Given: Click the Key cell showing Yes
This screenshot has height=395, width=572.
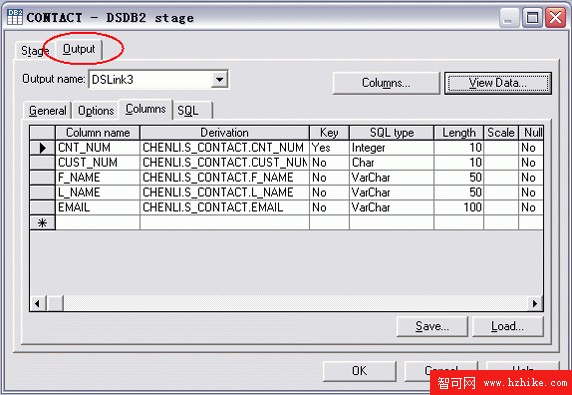Looking at the screenshot, I should pos(329,148).
